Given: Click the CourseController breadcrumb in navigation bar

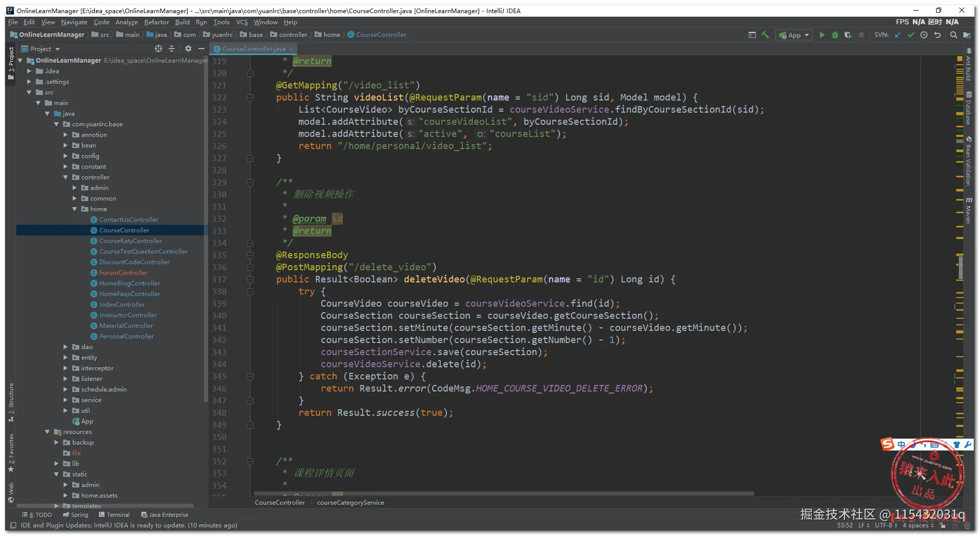Looking at the screenshot, I should (377, 35).
